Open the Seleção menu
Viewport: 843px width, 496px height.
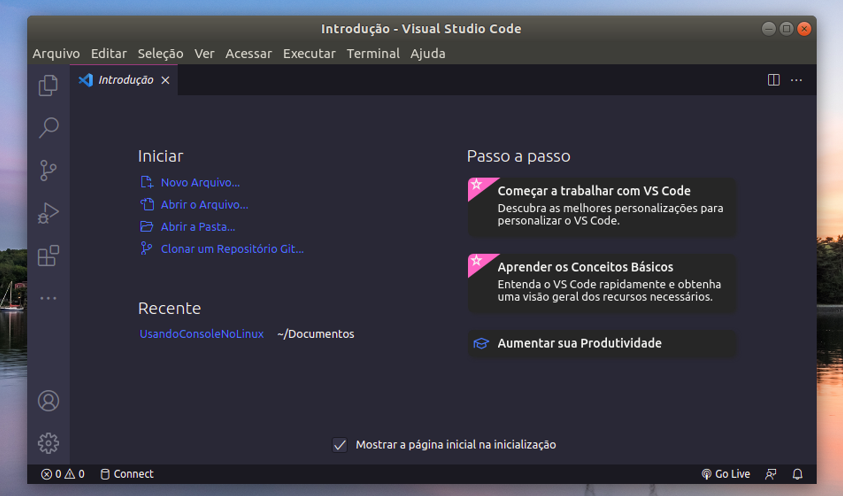[160, 54]
